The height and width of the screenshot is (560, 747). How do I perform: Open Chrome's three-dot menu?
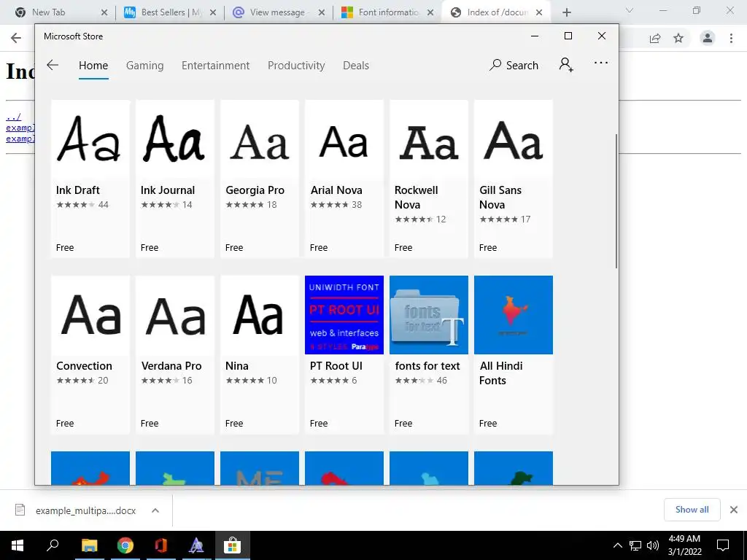[731, 38]
